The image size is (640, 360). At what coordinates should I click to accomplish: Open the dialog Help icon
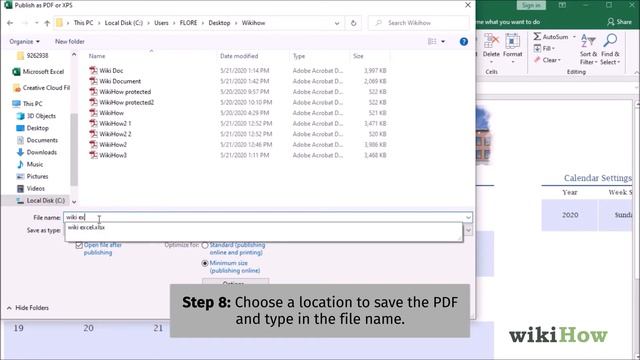[x=464, y=42]
